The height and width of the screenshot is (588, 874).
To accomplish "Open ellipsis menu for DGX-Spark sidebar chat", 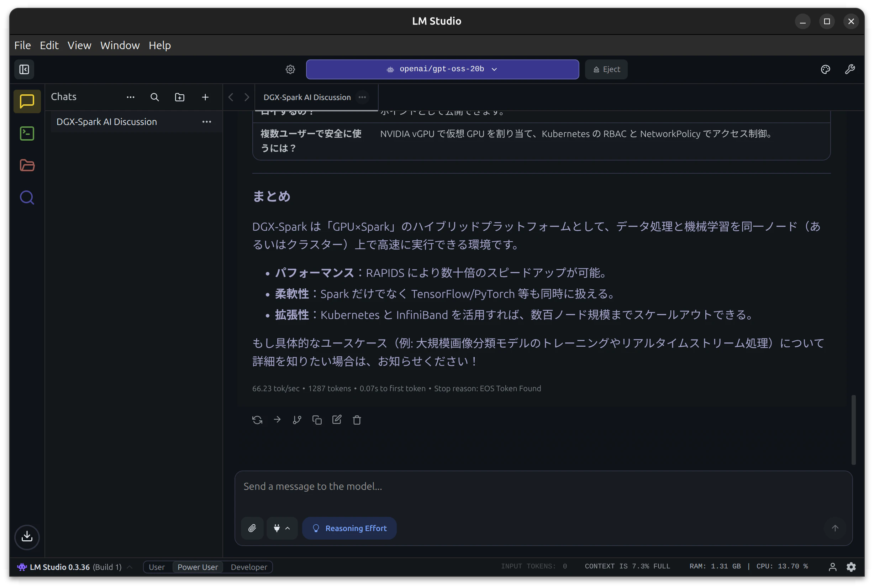I will pyautogui.click(x=207, y=122).
